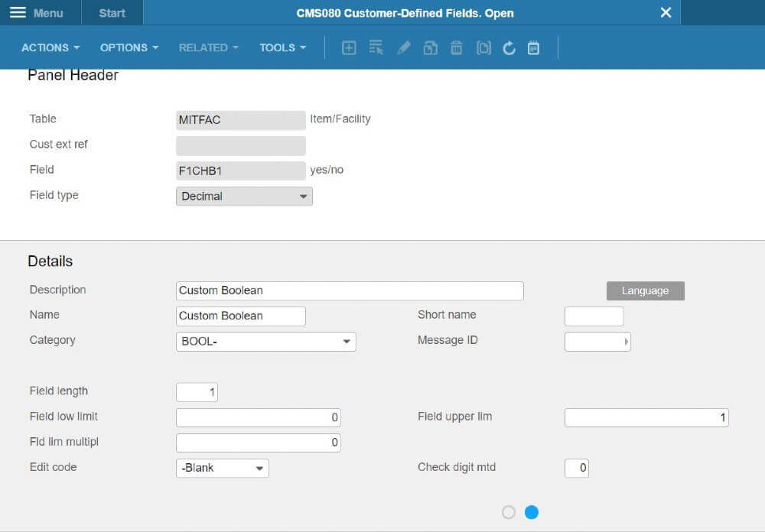
Task: Click the Create New record icon
Action: click(349, 47)
